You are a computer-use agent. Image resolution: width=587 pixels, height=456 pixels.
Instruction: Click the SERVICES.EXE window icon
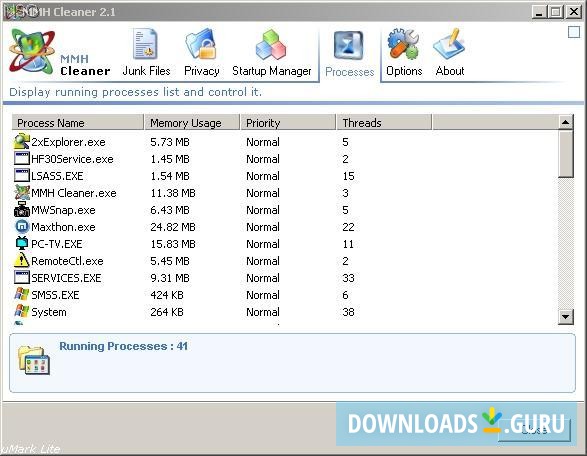tap(22, 277)
